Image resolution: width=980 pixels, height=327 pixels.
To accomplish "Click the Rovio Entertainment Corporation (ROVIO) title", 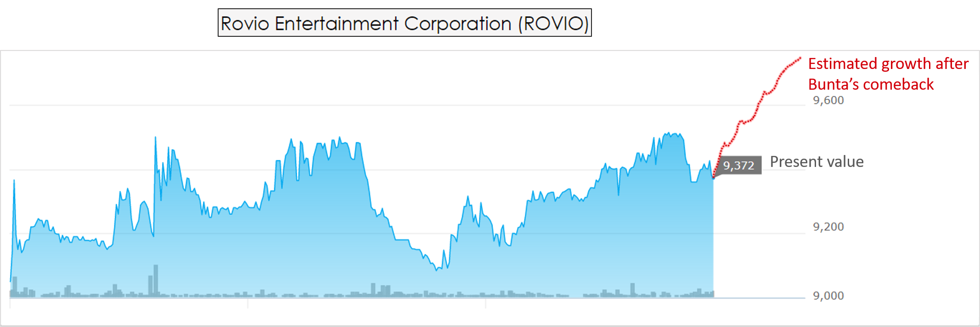I will point(405,23).
